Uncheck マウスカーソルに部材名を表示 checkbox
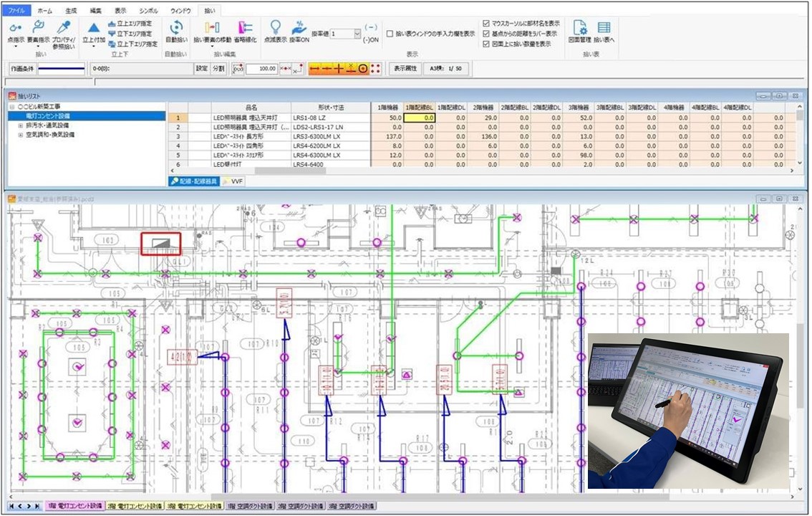 [487, 23]
